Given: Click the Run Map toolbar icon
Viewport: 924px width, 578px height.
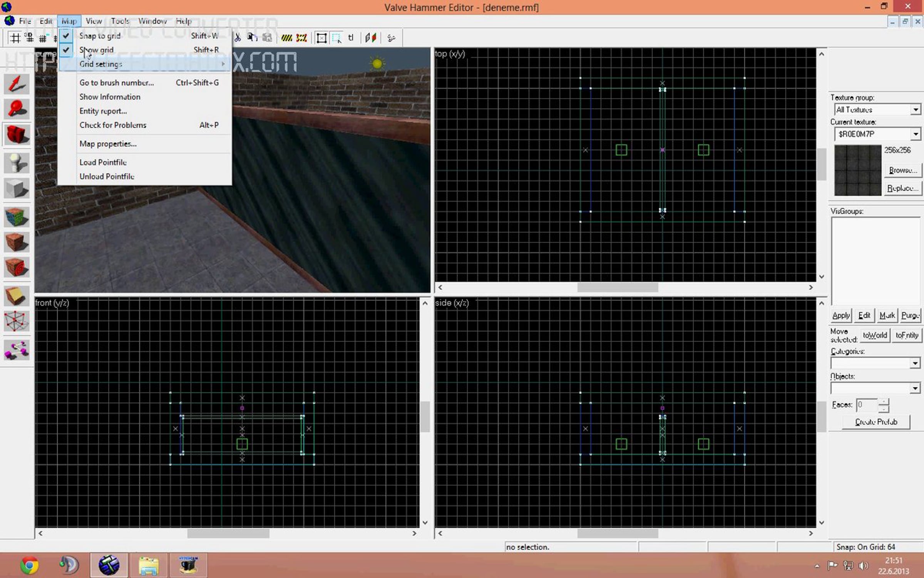Looking at the screenshot, I should pos(391,38).
